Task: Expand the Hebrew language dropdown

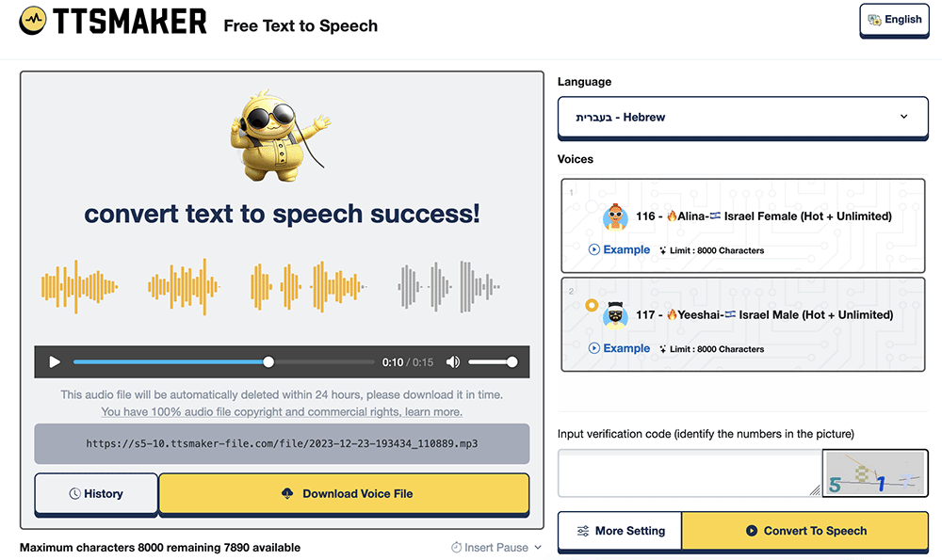Action: point(742,117)
